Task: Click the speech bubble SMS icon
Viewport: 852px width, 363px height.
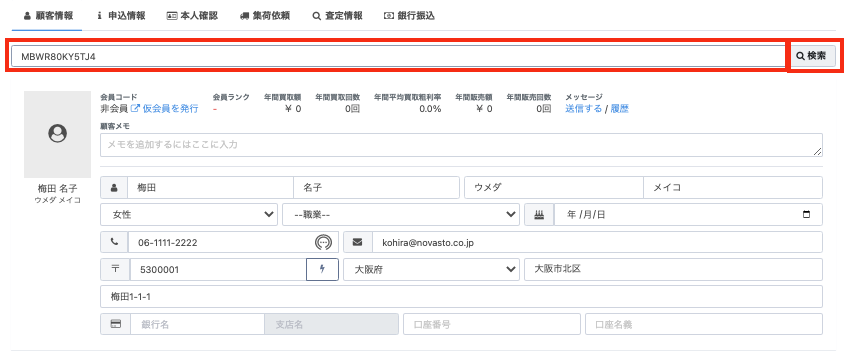Action: click(323, 242)
